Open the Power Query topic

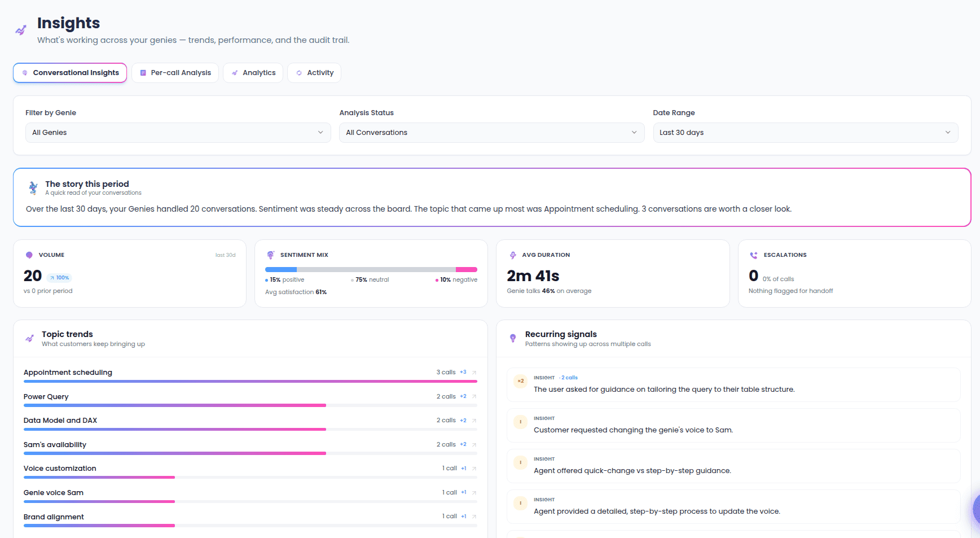251,399
